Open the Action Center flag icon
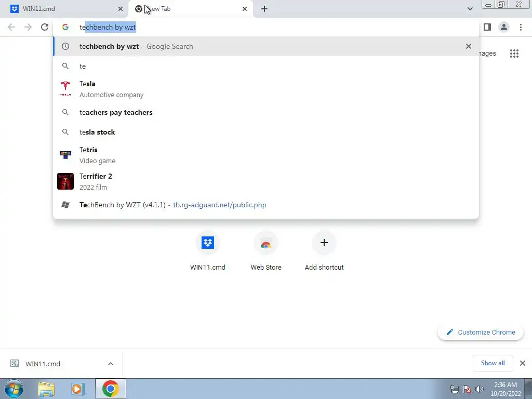This screenshot has height=399, width=532. coord(467,389)
